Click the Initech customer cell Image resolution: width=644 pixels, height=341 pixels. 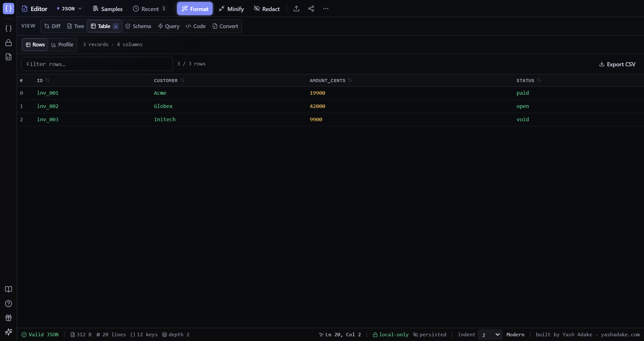165,120
